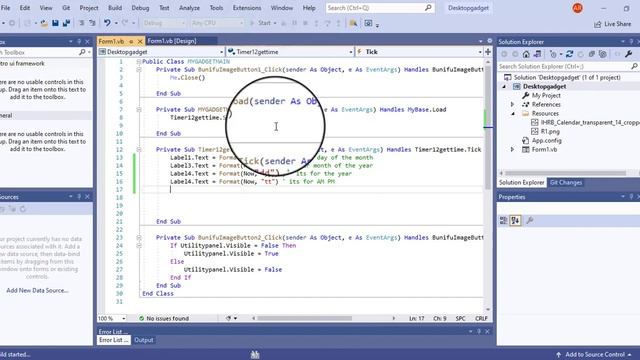This screenshot has height=360, width=640.
Task: Click the Collapse All icon in Solution Explorer
Action: 591,54
